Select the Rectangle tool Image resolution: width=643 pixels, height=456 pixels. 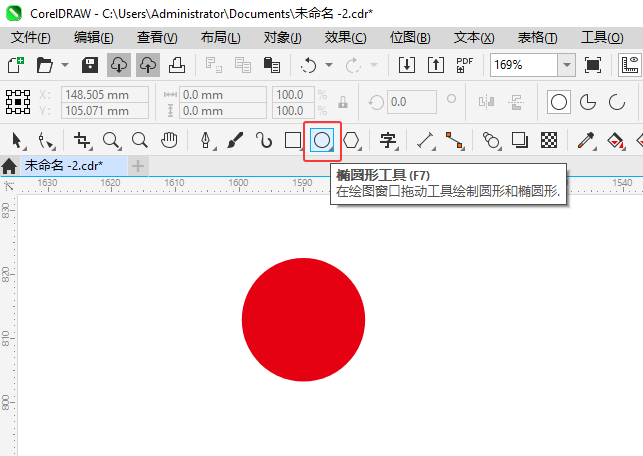click(293, 140)
